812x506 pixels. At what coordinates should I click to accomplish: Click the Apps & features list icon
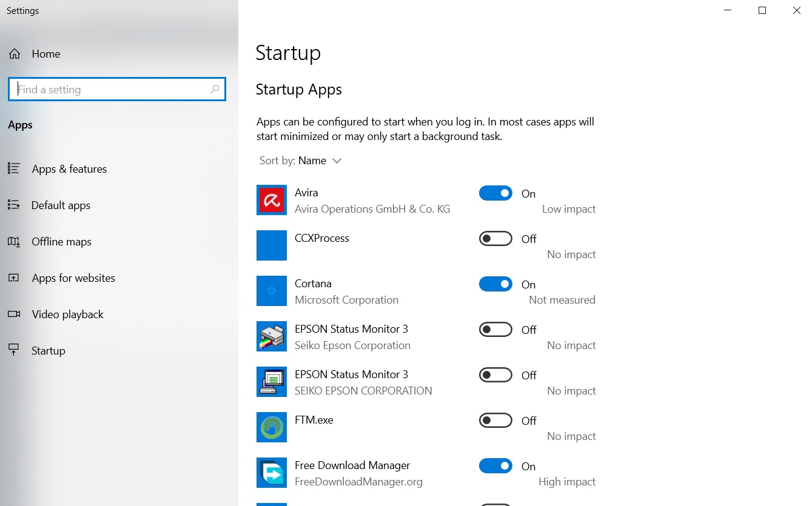pyautogui.click(x=14, y=168)
